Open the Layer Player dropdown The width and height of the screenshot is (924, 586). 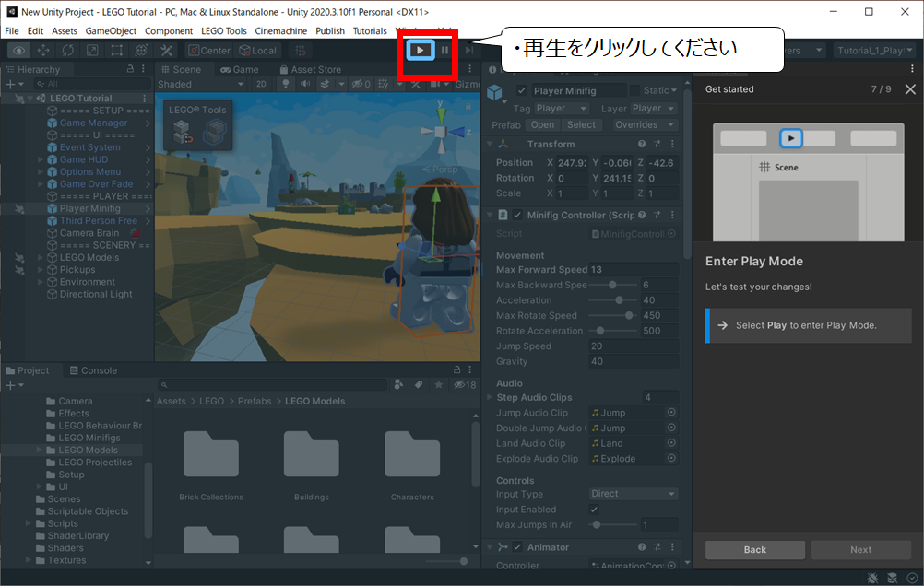(x=653, y=109)
